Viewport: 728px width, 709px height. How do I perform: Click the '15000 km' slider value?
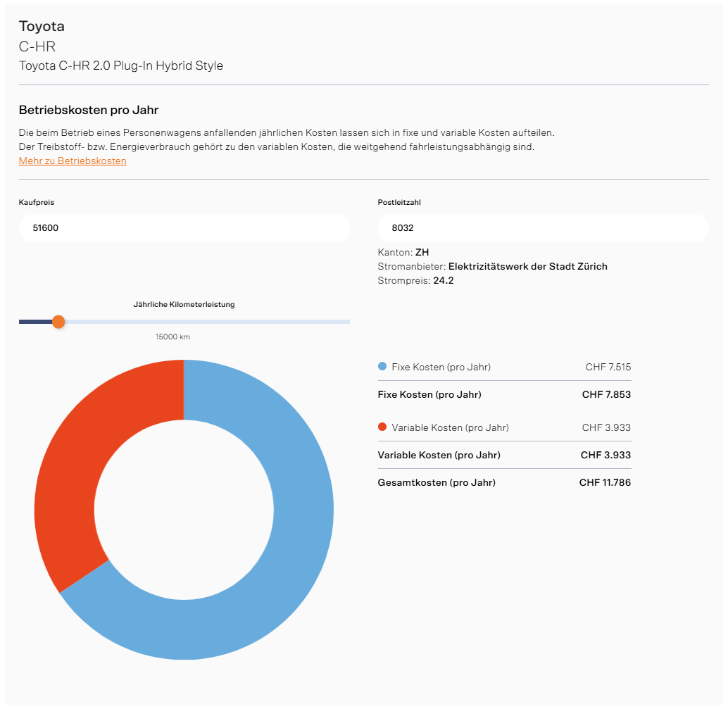point(172,337)
